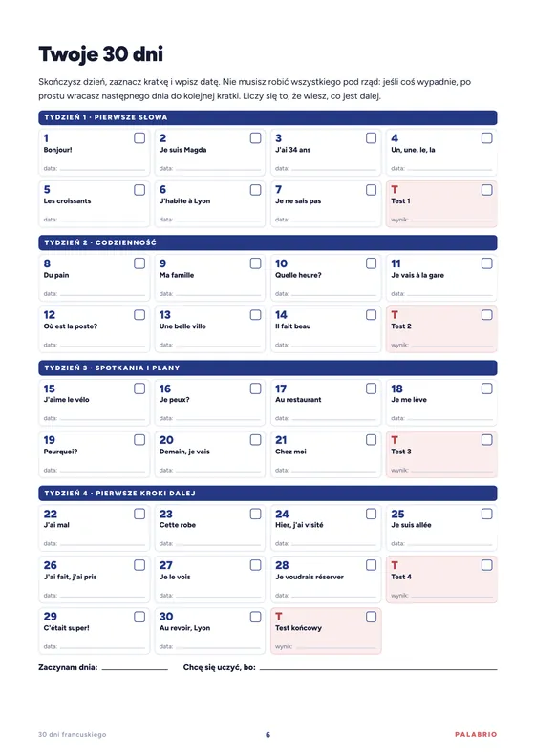Tick the day 13 Une belle ville checkbox
This screenshot has height=756, width=535.
pyautogui.click(x=255, y=315)
